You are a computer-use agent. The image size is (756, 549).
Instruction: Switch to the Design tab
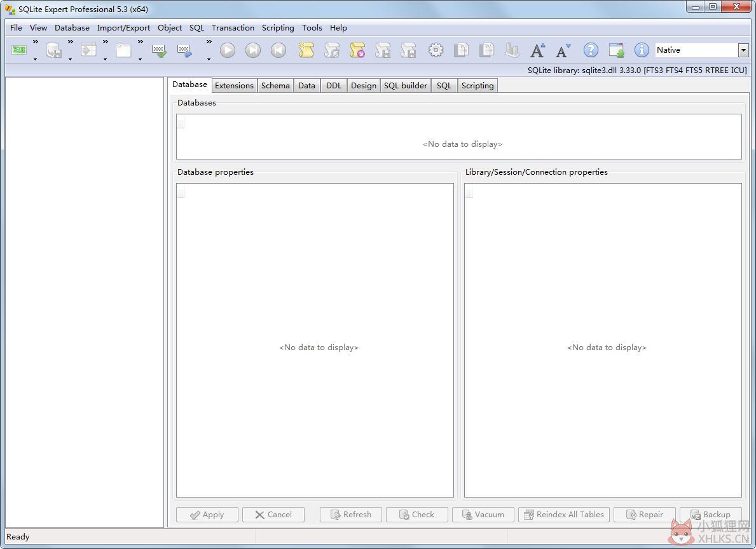coord(364,86)
